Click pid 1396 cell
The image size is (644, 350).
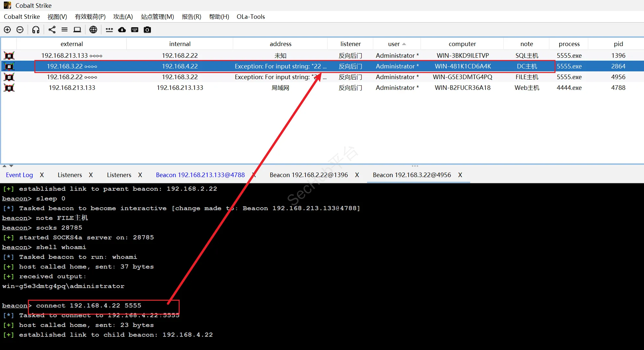(618, 55)
